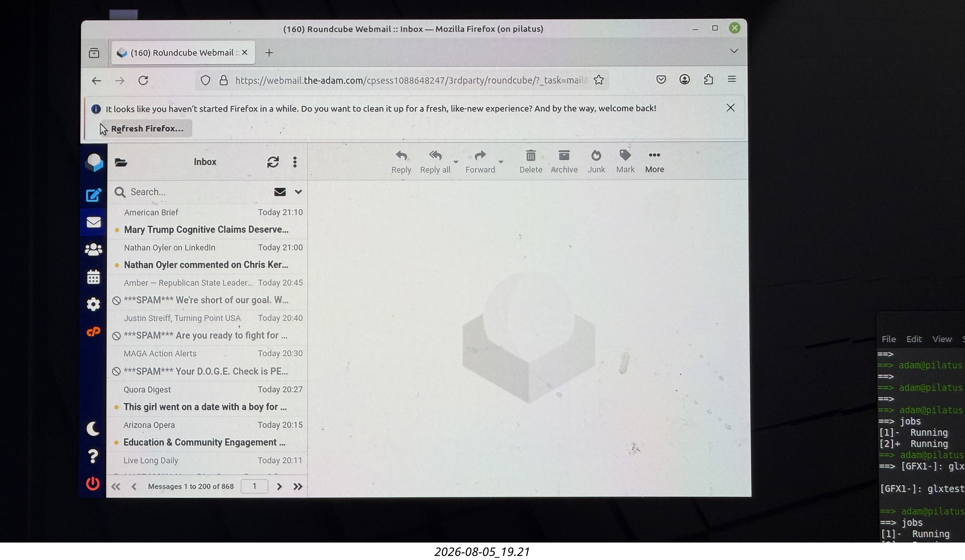
Task: Click the Forward toolbar button
Action: click(x=480, y=162)
